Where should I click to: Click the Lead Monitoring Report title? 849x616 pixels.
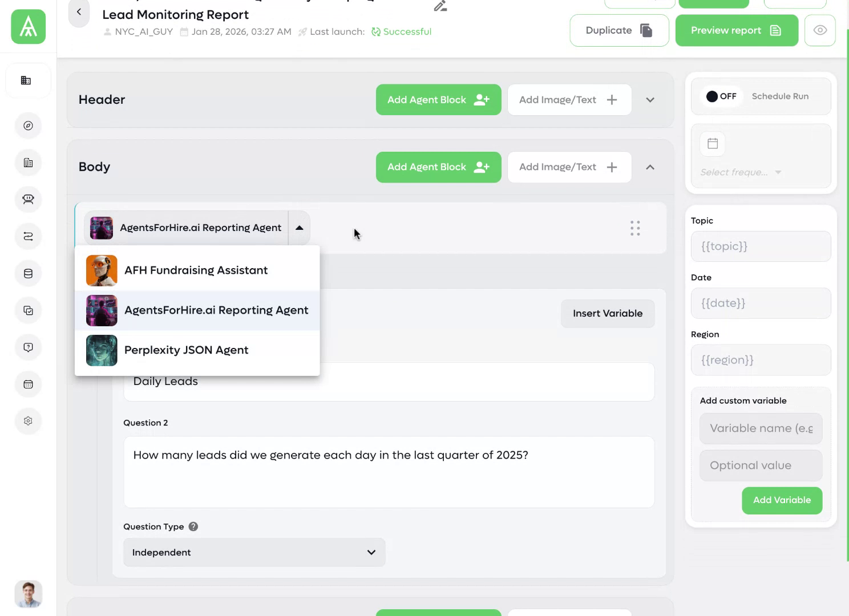tap(175, 14)
